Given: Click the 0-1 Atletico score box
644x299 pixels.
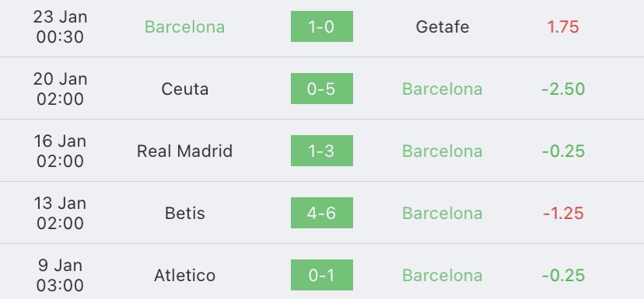Looking at the screenshot, I should (321, 275).
